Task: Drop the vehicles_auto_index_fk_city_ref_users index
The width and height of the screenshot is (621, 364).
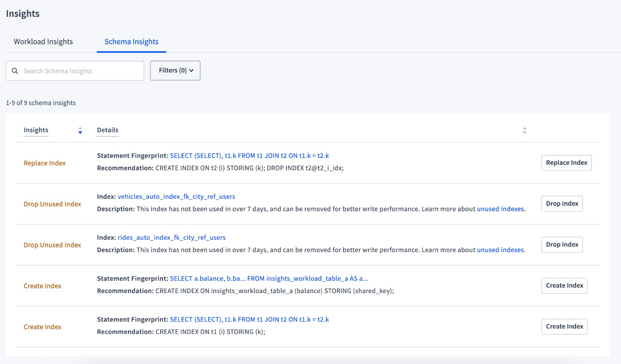Action: 562,204
